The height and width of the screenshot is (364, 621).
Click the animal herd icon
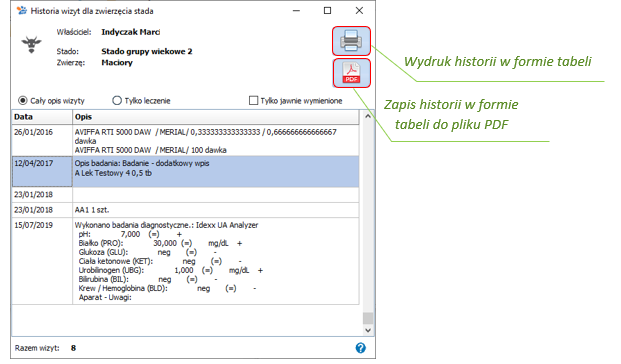click(x=31, y=44)
